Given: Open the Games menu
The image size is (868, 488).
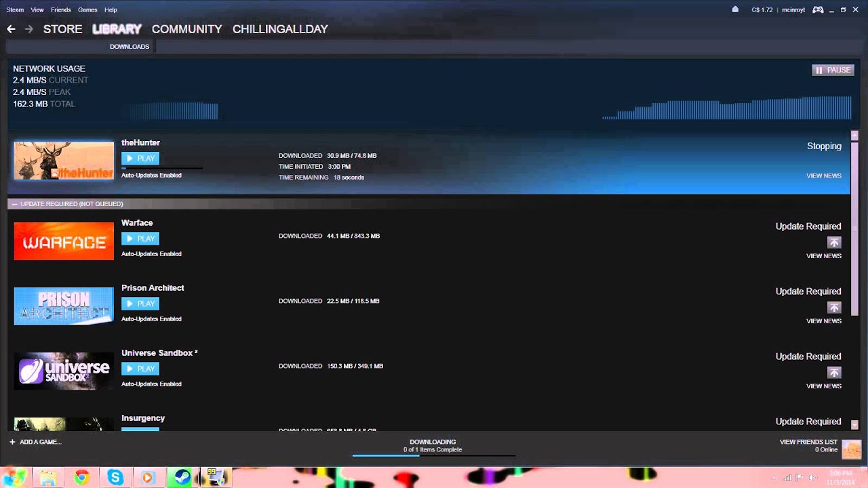Looking at the screenshot, I should pos(87,10).
